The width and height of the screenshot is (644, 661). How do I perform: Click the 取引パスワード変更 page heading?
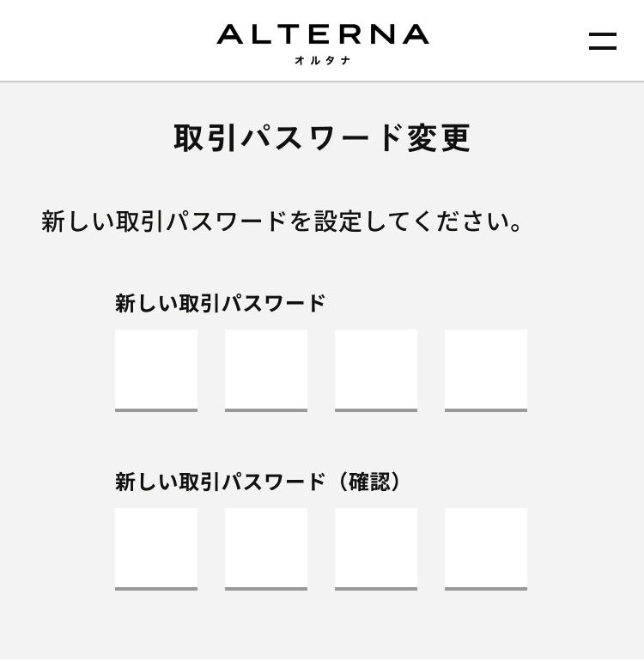coord(322,138)
